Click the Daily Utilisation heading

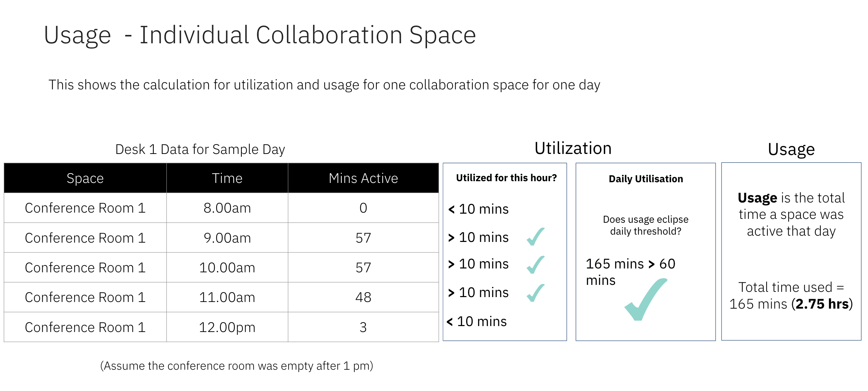tap(646, 179)
